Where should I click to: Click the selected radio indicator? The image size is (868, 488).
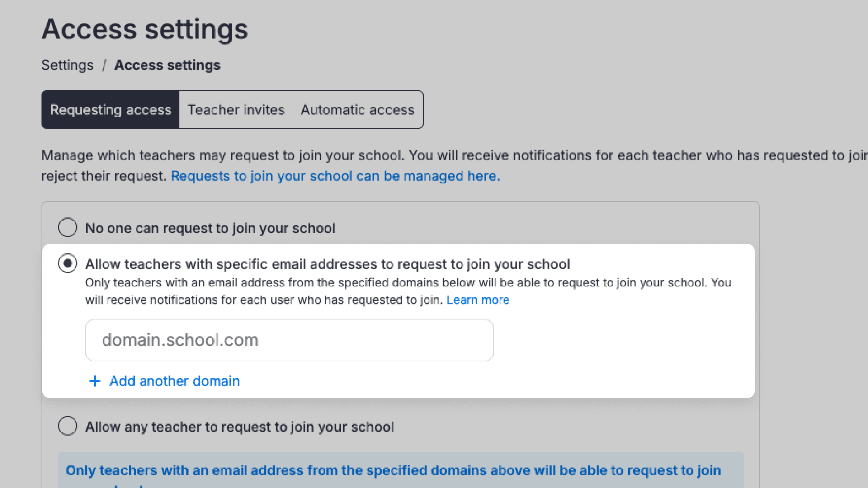click(x=67, y=263)
